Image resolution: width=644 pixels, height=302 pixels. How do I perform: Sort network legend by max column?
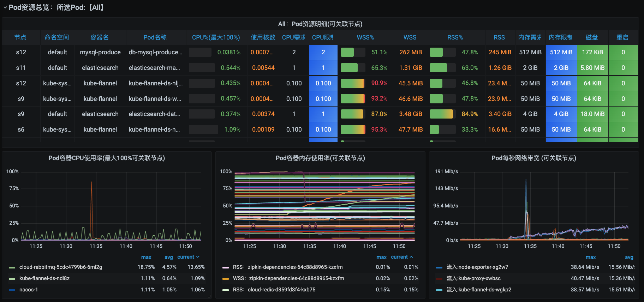591,257
